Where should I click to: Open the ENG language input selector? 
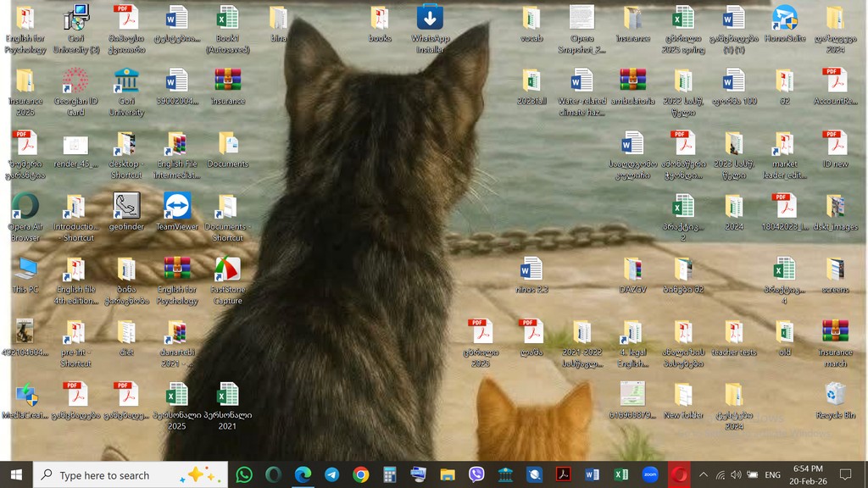click(x=772, y=474)
